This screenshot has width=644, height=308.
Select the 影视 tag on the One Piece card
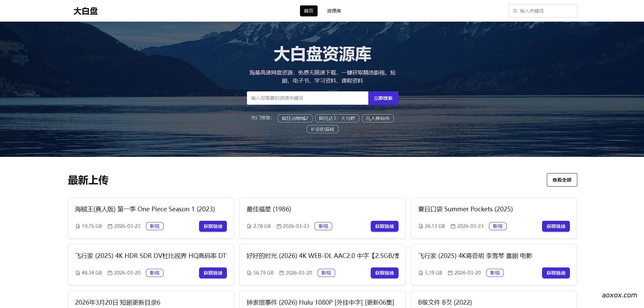155,226
